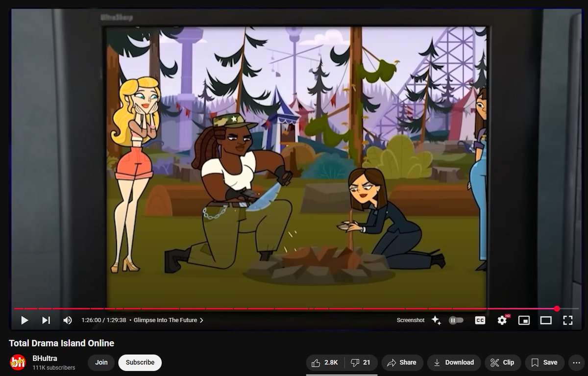Viewport: 588px width, 376px height.
Task: Enter fullscreen mode
Action: tap(568, 320)
